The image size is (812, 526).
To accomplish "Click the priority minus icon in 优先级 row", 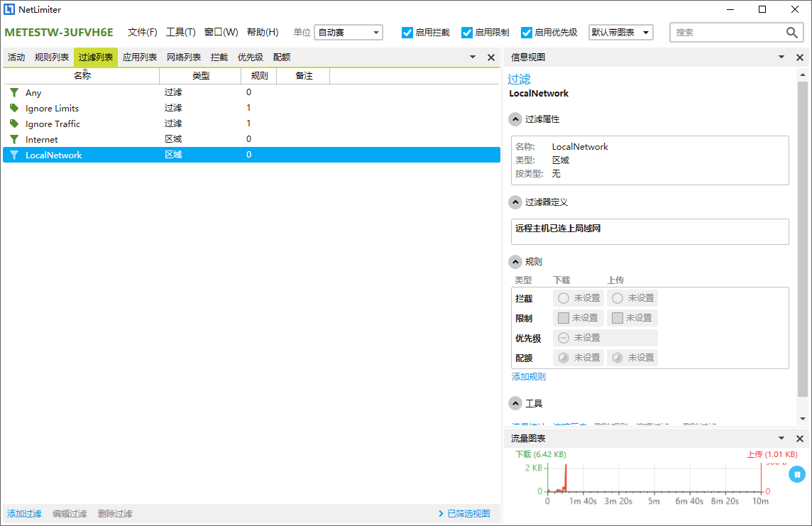I will (564, 338).
